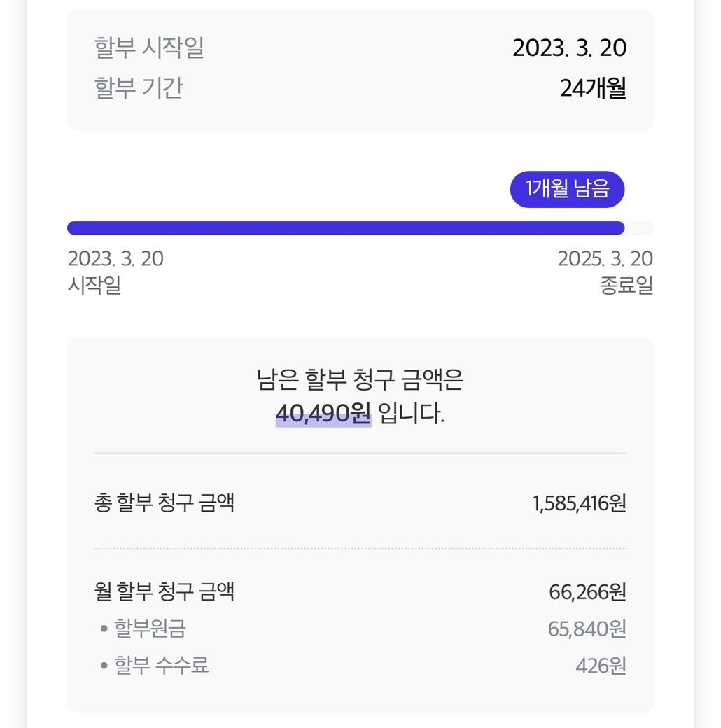Image resolution: width=721 pixels, height=728 pixels.
Task: Tap the '종료일' caption under progress bar
Action: click(x=626, y=286)
